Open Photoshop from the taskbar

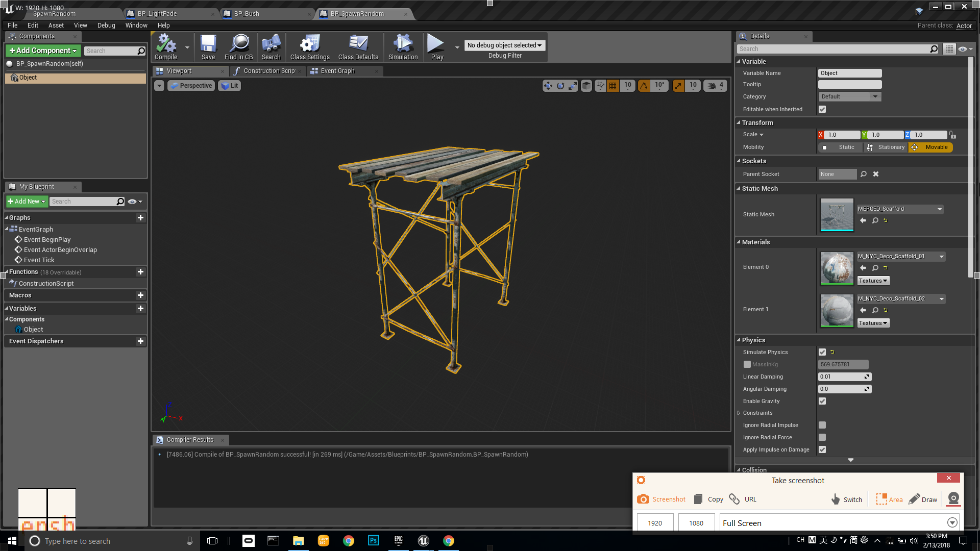(x=374, y=541)
